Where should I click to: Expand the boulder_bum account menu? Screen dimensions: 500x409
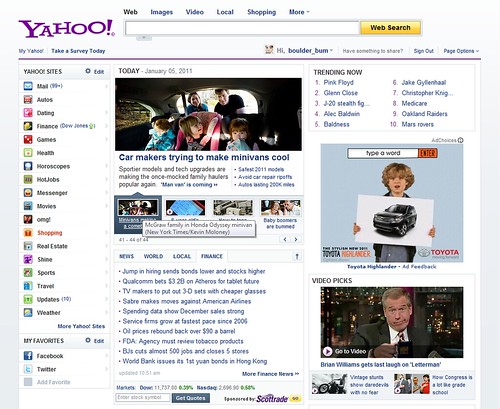click(331, 51)
